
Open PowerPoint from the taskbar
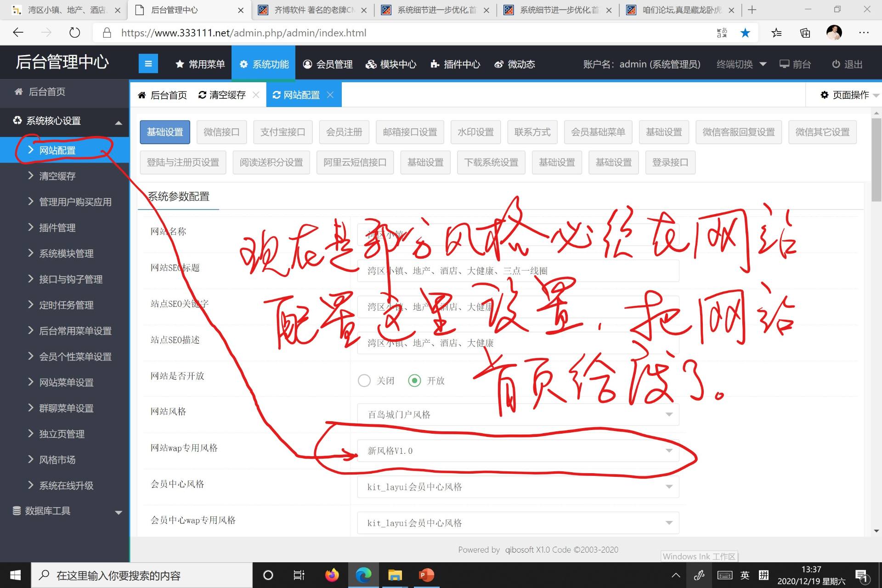tap(426, 575)
